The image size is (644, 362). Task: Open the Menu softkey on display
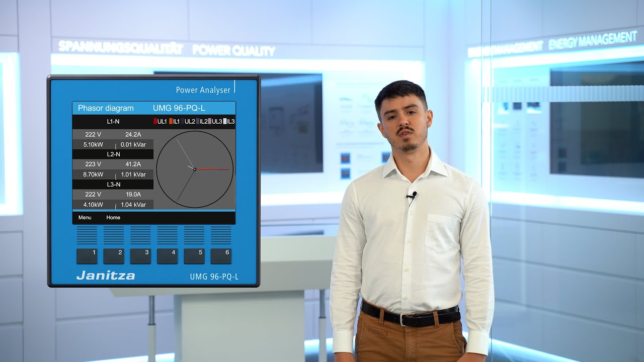(85, 218)
